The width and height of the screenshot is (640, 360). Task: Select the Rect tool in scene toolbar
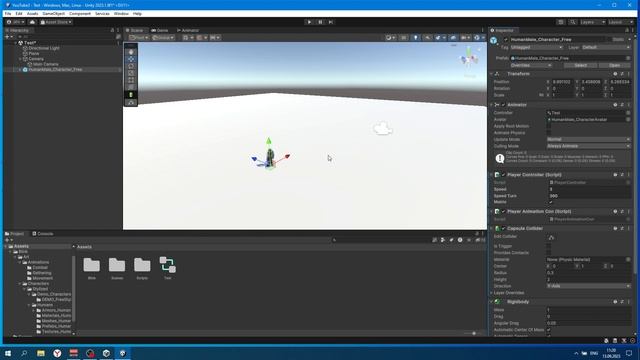pyautogui.click(x=131, y=80)
